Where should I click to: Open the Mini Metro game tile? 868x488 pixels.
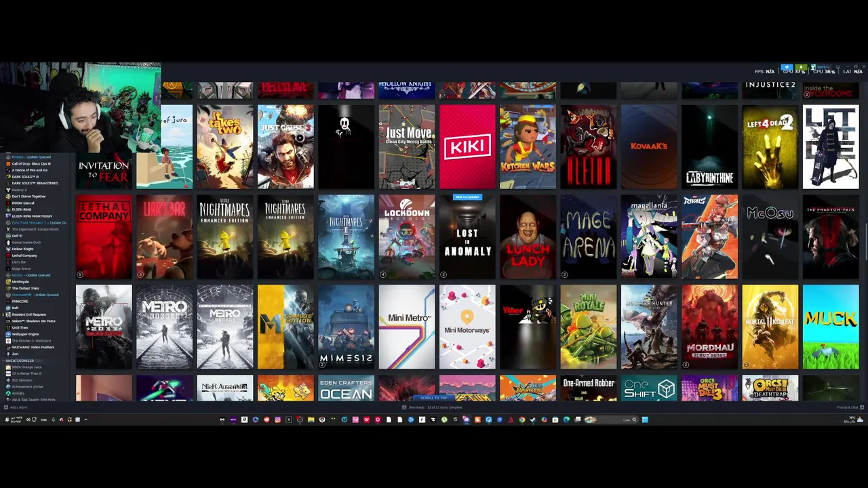point(407,327)
